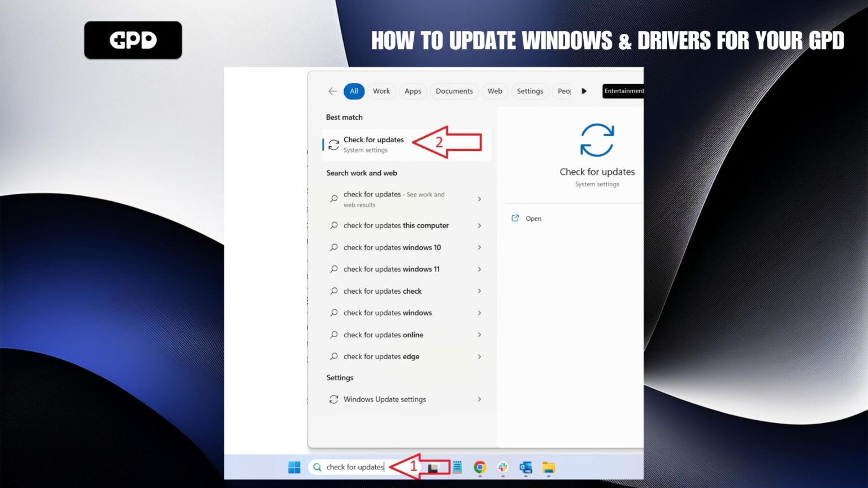Viewport: 868px width, 488px height.
Task: Switch to the Web filter tab
Action: tap(494, 91)
